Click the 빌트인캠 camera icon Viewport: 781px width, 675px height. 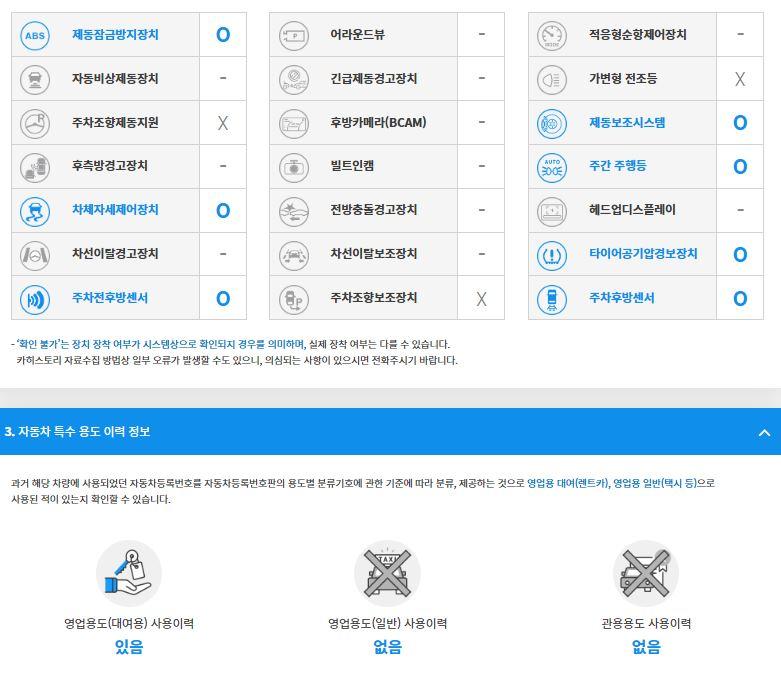294,167
